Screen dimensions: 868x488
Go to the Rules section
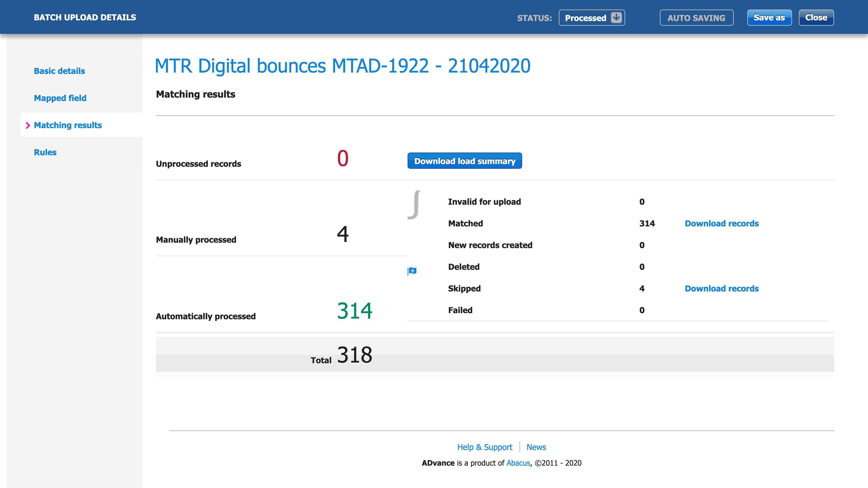point(45,152)
